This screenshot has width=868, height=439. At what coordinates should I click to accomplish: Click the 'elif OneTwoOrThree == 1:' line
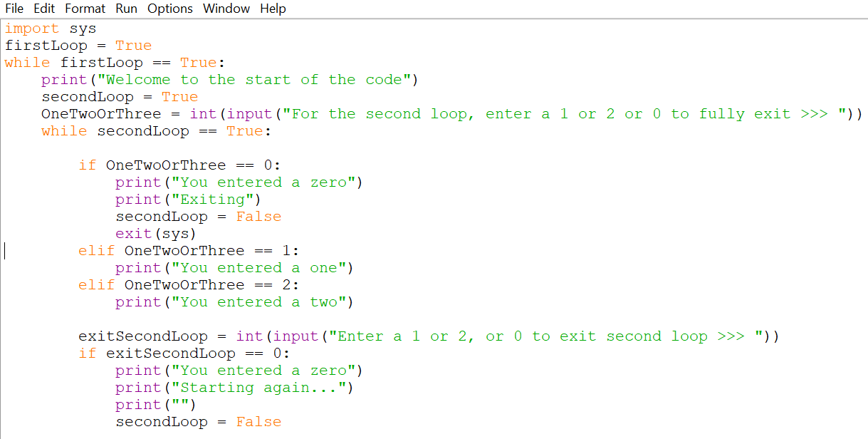[x=189, y=251]
